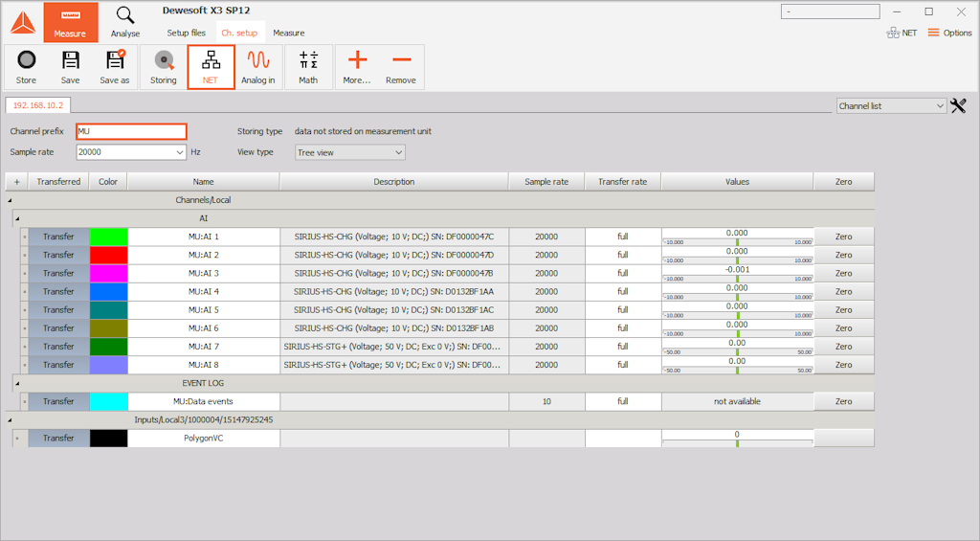Collapse the Inputs/Local3 group
This screenshot has height=541, width=980.
[10, 419]
